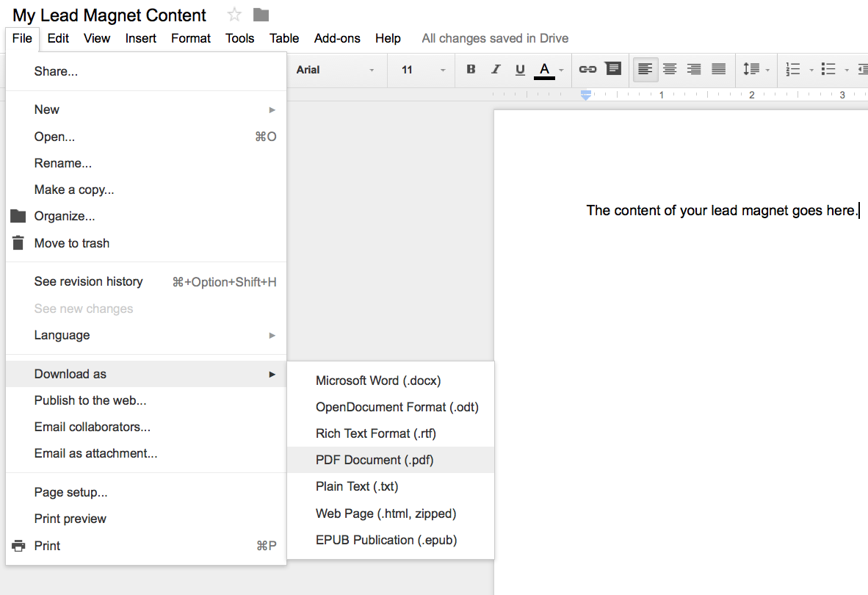
Task: Click the document title My Lead Magnet Content
Action: pyautogui.click(x=109, y=15)
